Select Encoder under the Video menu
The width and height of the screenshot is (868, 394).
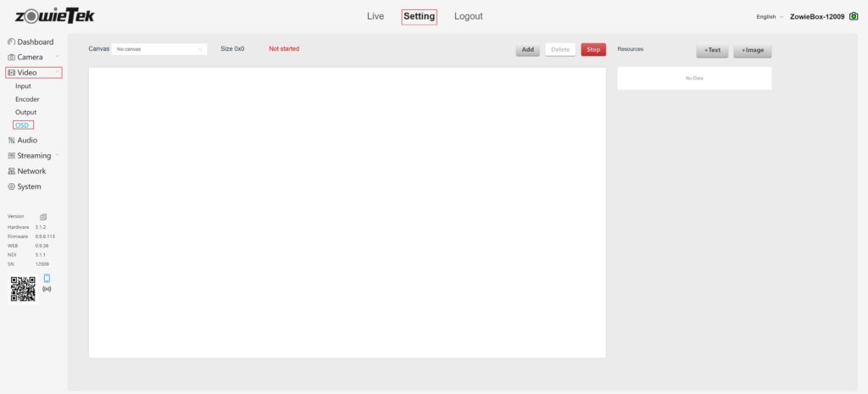tap(27, 99)
